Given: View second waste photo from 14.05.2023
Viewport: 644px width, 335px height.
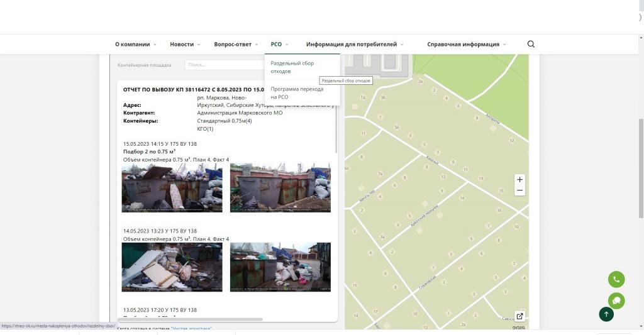Looking at the screenshot, I should pyautogui.click(x=280, y=267).
